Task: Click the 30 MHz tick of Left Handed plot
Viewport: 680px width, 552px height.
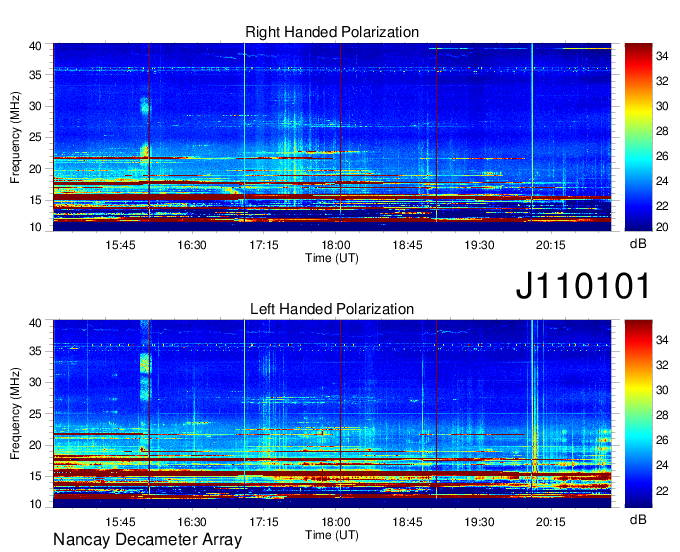Action: (x=35, y=383)
